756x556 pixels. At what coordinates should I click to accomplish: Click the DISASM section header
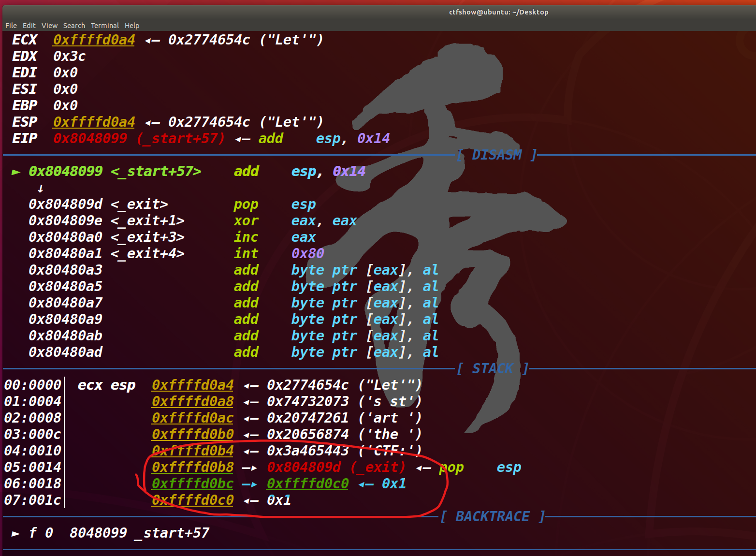[x=497, y=155]
